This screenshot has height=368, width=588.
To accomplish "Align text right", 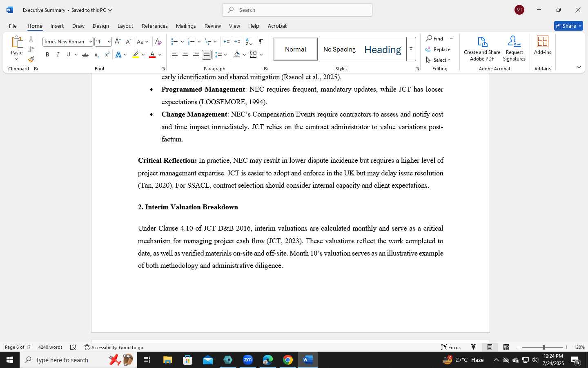I will coord(196,55).
